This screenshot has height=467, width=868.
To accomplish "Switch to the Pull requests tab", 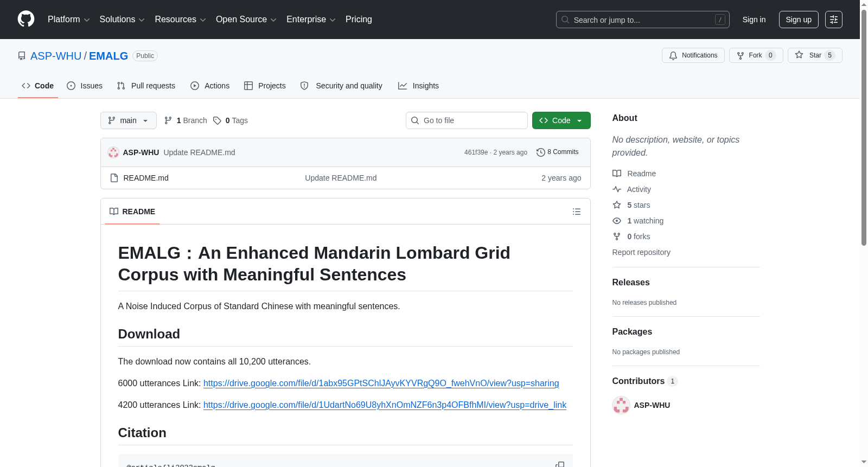I will [x=146, y=86].
